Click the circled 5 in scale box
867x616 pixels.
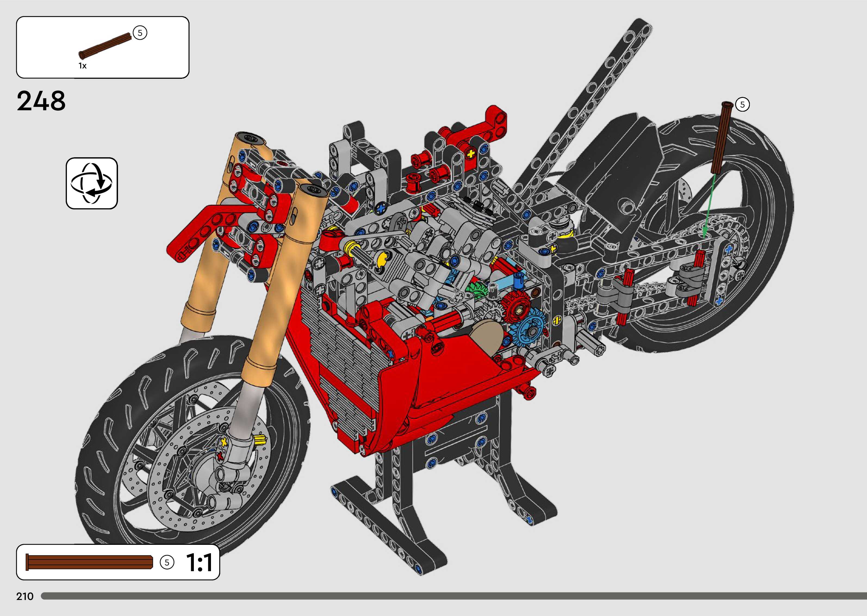[x=166, y=562]
